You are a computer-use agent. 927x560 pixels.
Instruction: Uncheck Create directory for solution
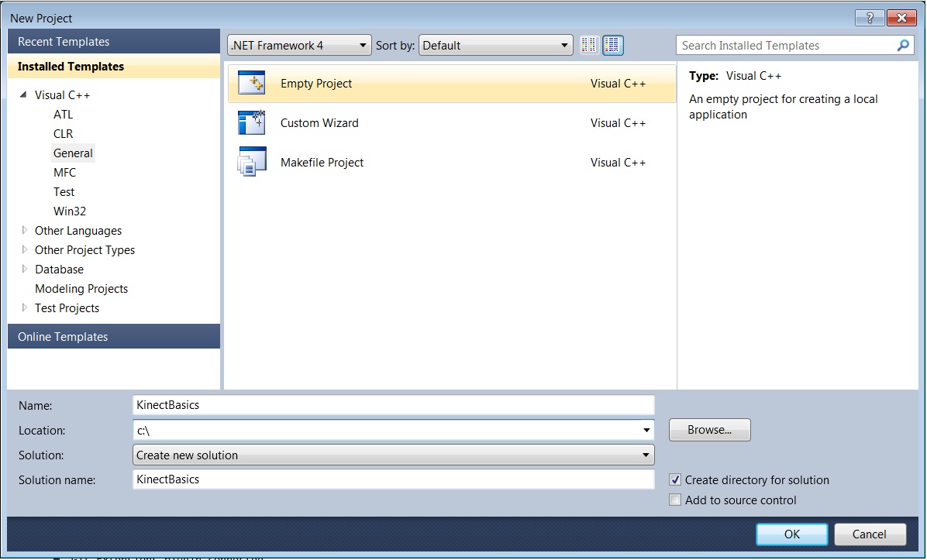[x=675, y=479]
